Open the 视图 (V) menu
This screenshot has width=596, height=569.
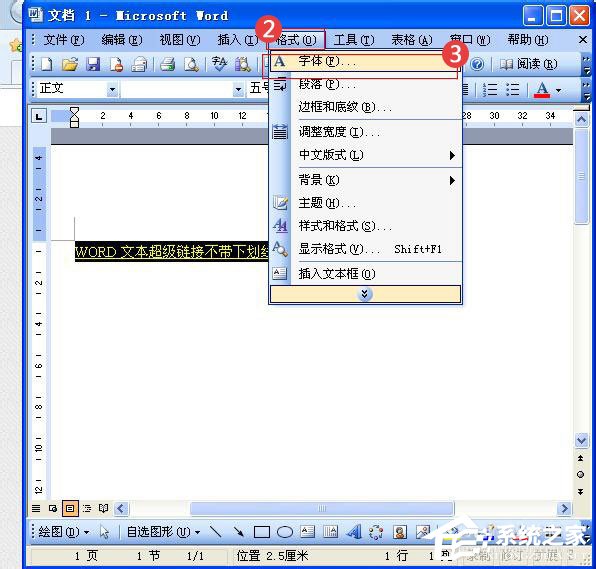(x=180, y=40)
